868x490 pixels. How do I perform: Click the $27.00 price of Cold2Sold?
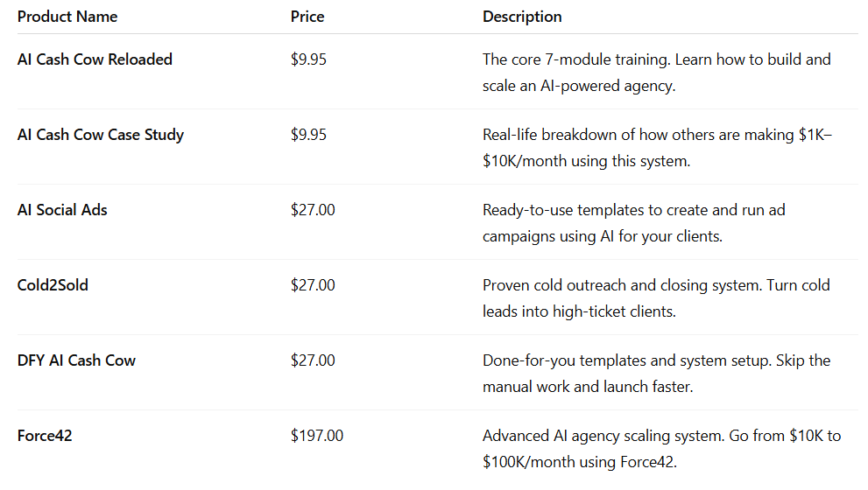[x=313, y=285]
